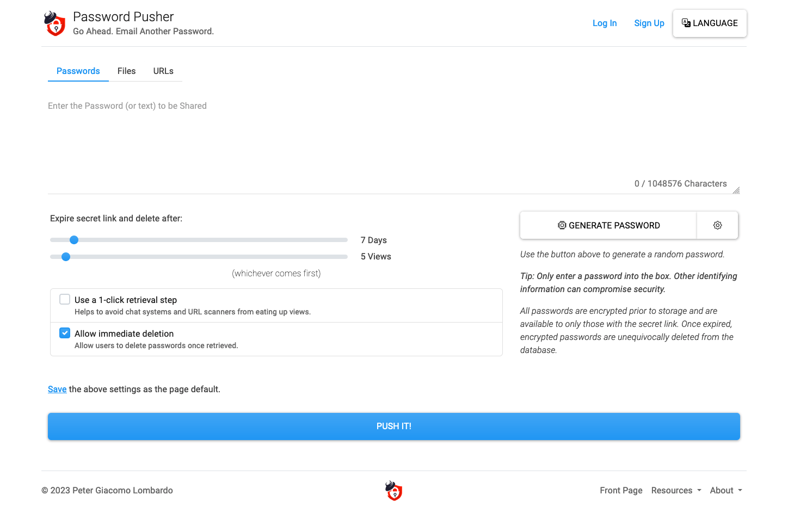The height and width of the screenshot is (532, 788).
Task: Adjust the 7 Days expiration slider
Action: (74, 239)
